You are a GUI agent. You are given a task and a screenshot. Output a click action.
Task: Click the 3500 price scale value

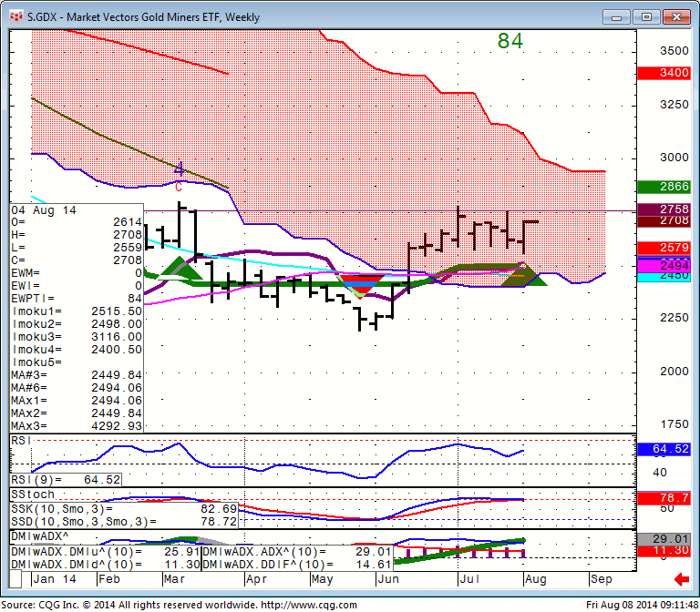pyautogui.click(x=674, y=51)
